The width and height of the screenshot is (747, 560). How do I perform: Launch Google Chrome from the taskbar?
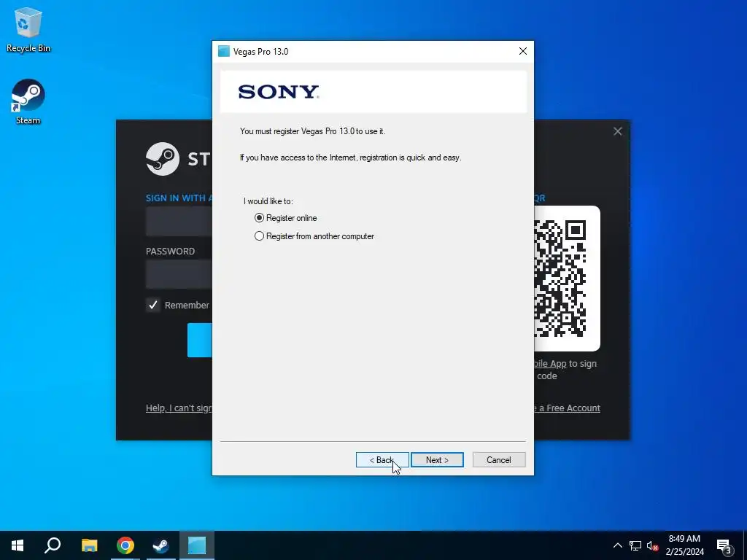[125, 545]
